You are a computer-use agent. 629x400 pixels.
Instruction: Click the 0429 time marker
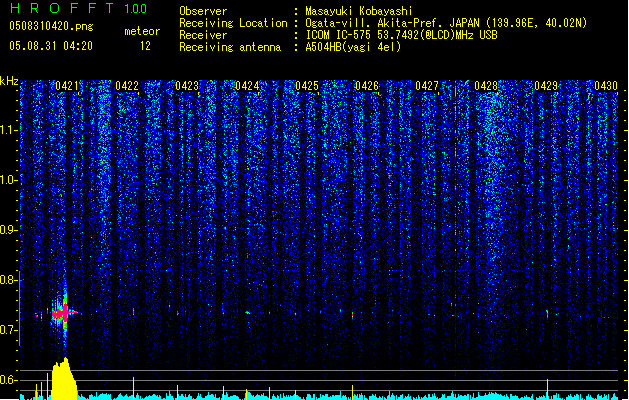[546, 86]
